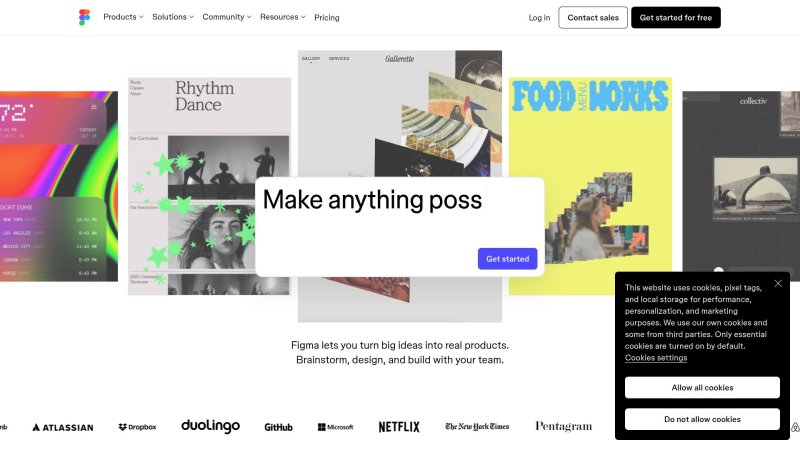The image size is (800, 450).
Task: Expand the Products dropdown menu
Action: (123, 17)
